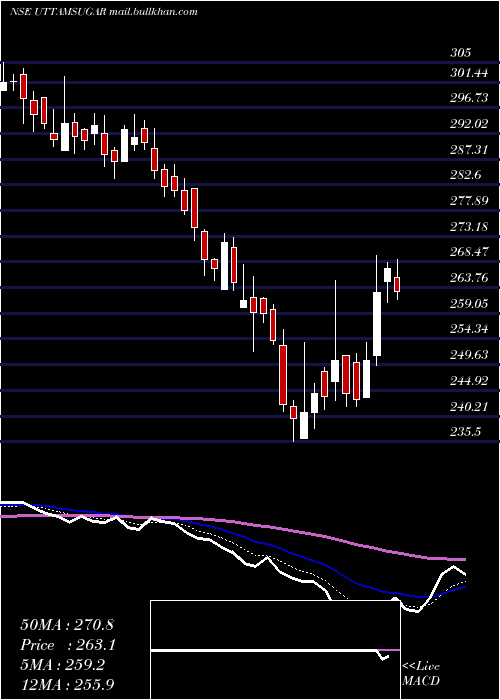
Task: Click the 263.76 price level label
Action: pos(469,278)
